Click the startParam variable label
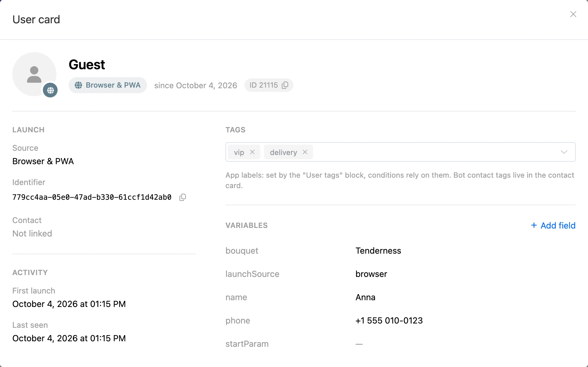This screenshot has height=367, width=588. click(x=247, y=344)
